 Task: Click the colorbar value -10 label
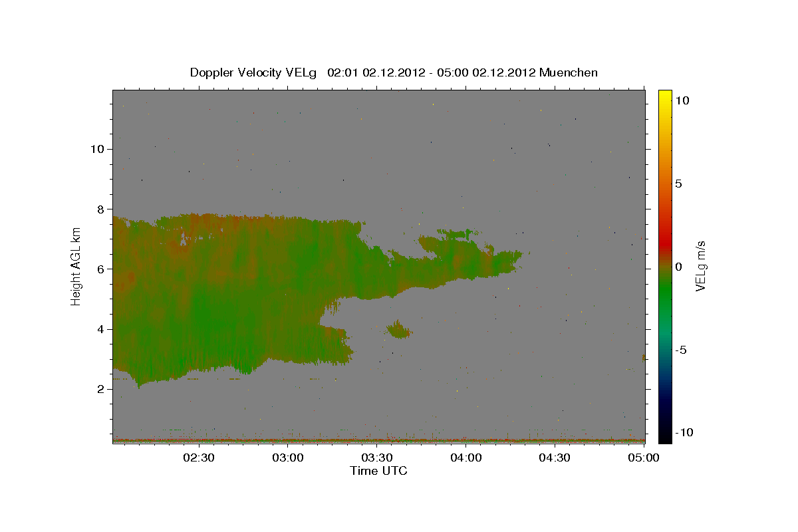coord(684,432)
